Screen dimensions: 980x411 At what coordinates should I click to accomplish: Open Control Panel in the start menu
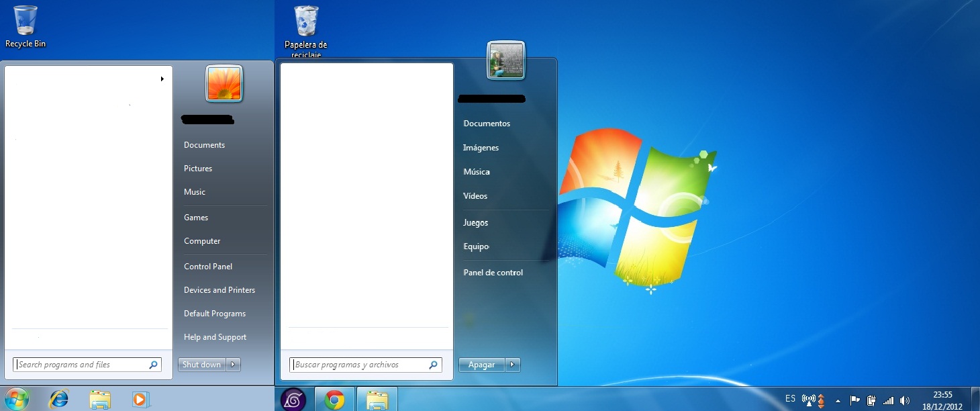[x=208, y=267]
